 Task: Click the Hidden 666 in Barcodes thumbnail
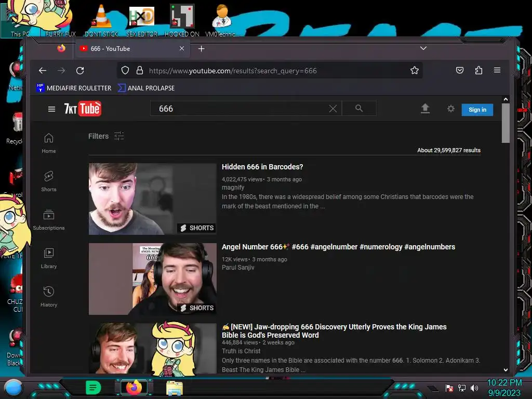point(152,199)
